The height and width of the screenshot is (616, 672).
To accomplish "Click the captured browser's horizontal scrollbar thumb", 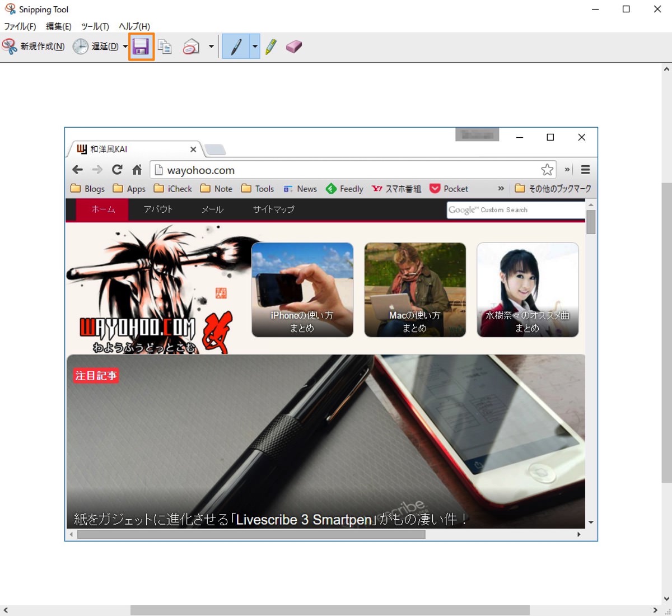I will coord(251,535).
